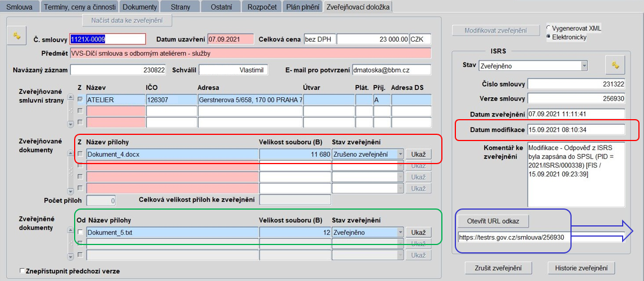This screenshot has height=281, width=644.
Task: Select the Elektronicky radio option
Action: tap(549, 38)
